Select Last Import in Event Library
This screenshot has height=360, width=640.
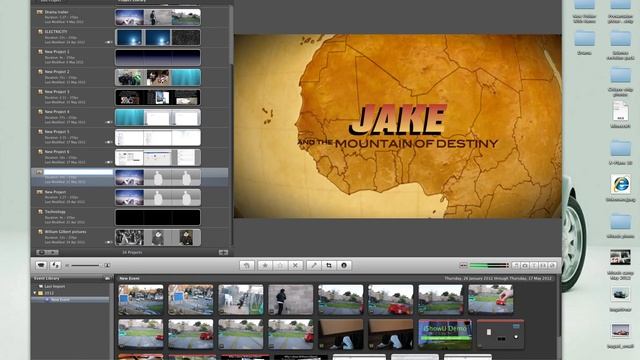click(x=55, y=287)
